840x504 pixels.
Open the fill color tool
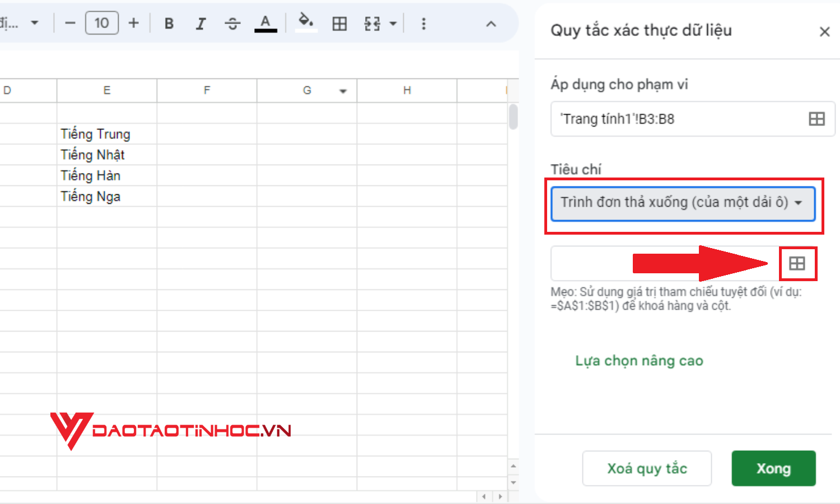coord(306,23)
